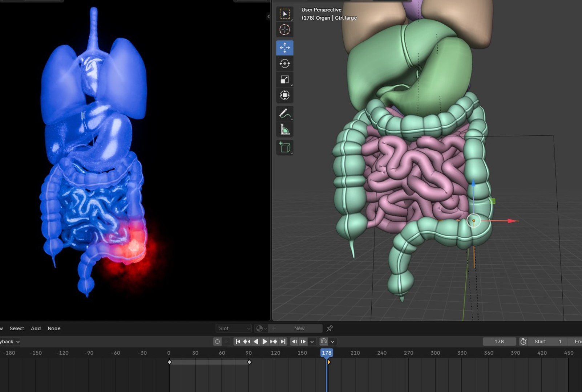Open the Playback popover
Screen dimensions: 582x392
click(x=10, y=342)
